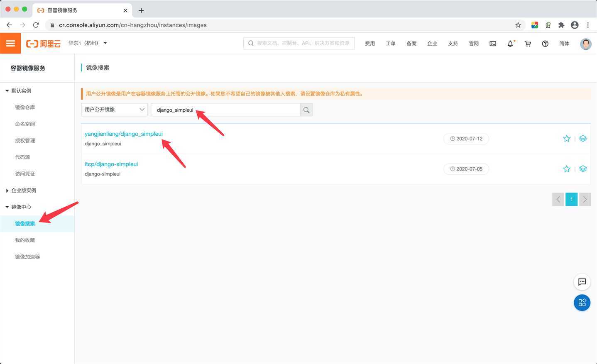Open the user avatar menu

[586, 44]
